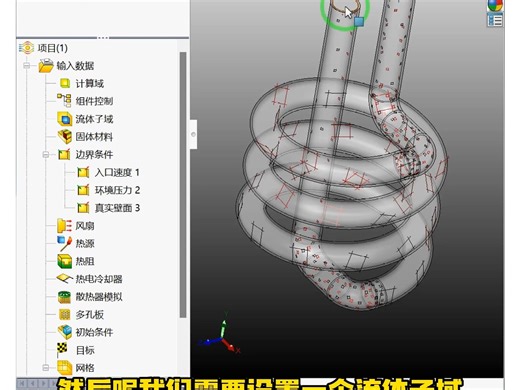The height and width of the screenshot is (390, 520).
Task: Select the 热电冷却器 tree item
Action: coord(99,279)
